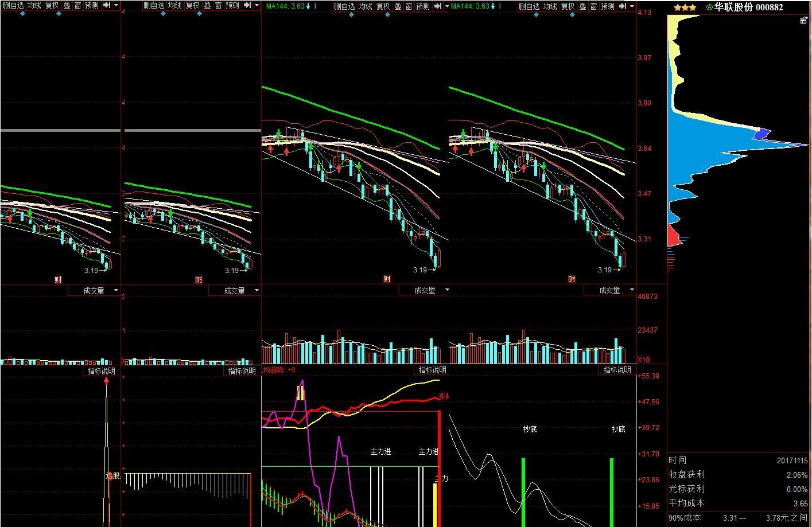Image resolution: width=812 pixels, height=527 pixels.
Task: Open 指标说明 for the third chart indicator
Action: 432,370
